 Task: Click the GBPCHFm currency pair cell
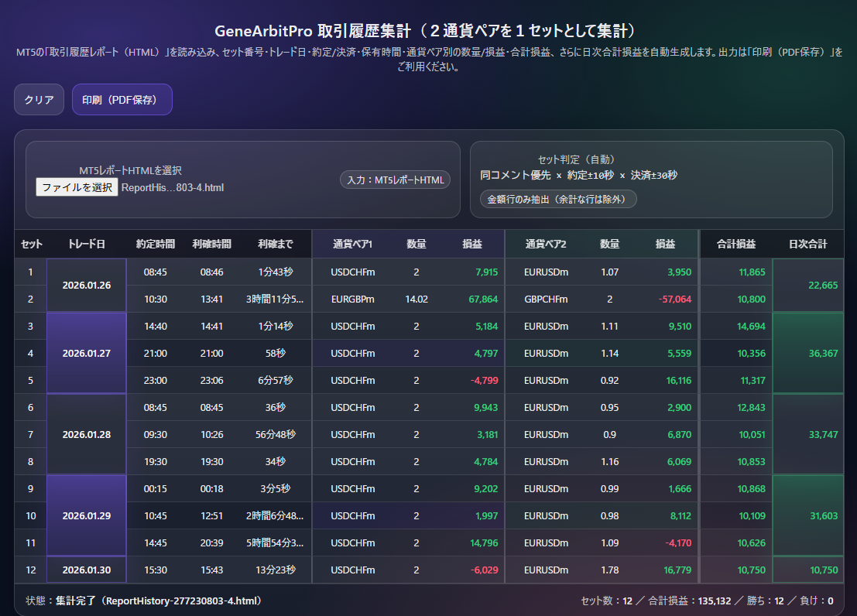click(x=545, y=299)
